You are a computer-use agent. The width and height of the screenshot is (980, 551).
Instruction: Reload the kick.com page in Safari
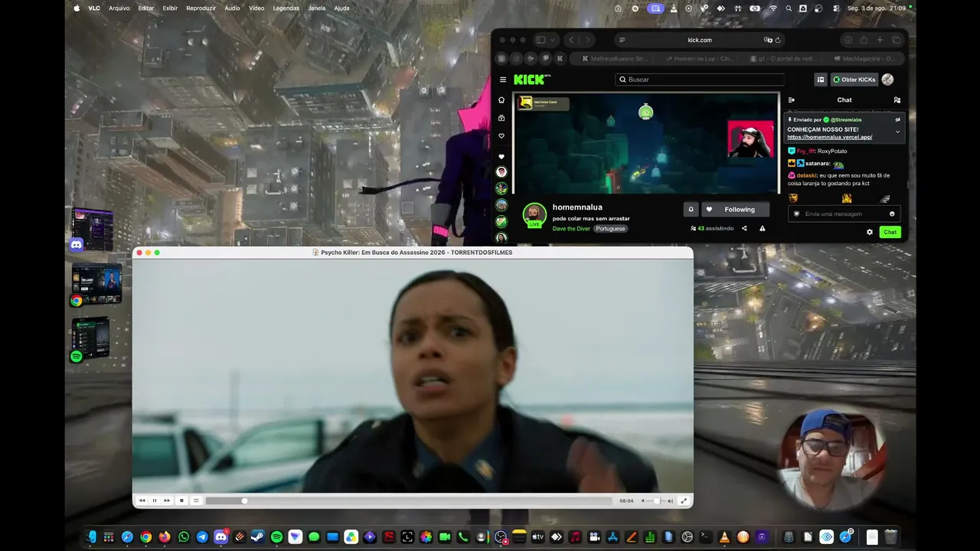point(778,40)
